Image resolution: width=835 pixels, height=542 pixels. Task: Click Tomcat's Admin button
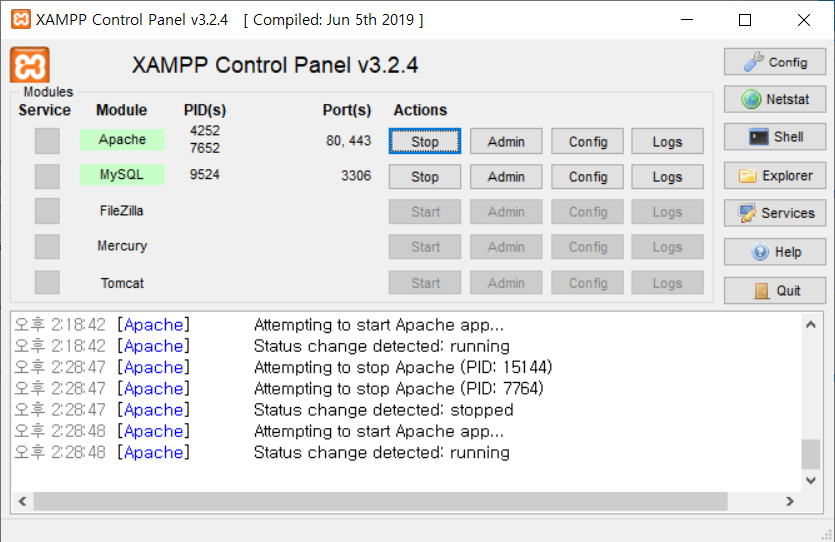pos(506,283)
